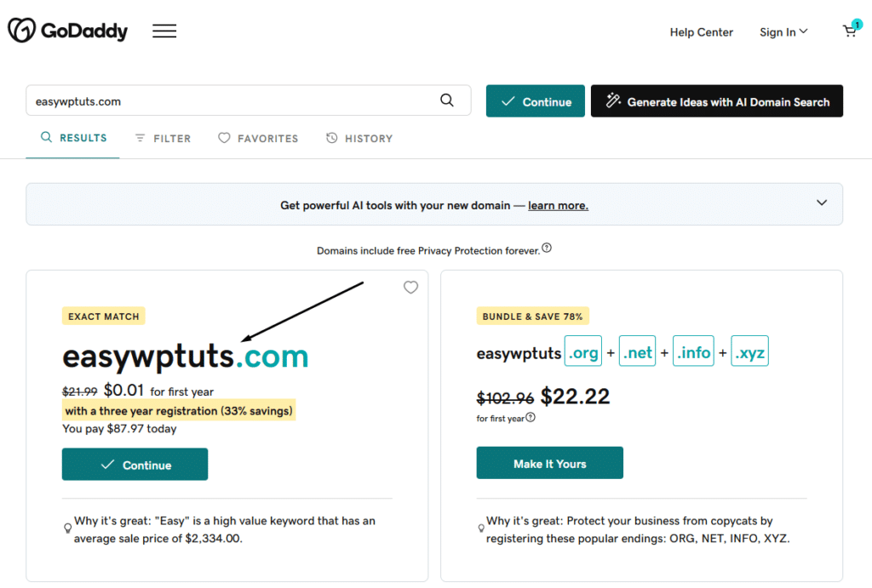The image size is (872, 588).
Task: Generate Ideas with AI Domain Search
Action: tap(716, 101)
